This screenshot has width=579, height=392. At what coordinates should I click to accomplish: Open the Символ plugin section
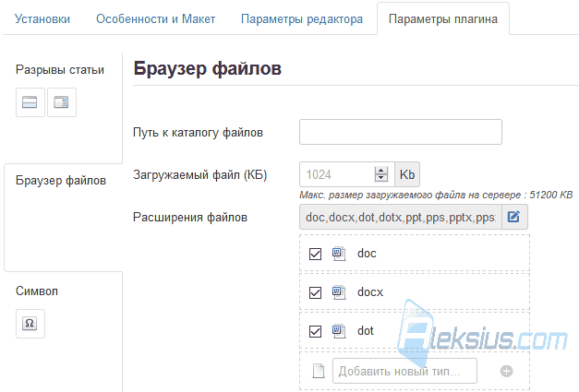37,291
